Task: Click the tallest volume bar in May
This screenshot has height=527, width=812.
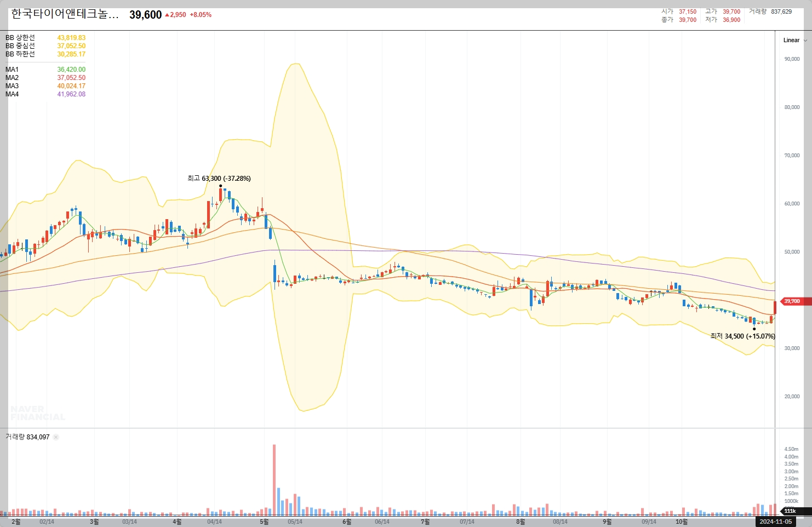Action: [x=274, y=480]
